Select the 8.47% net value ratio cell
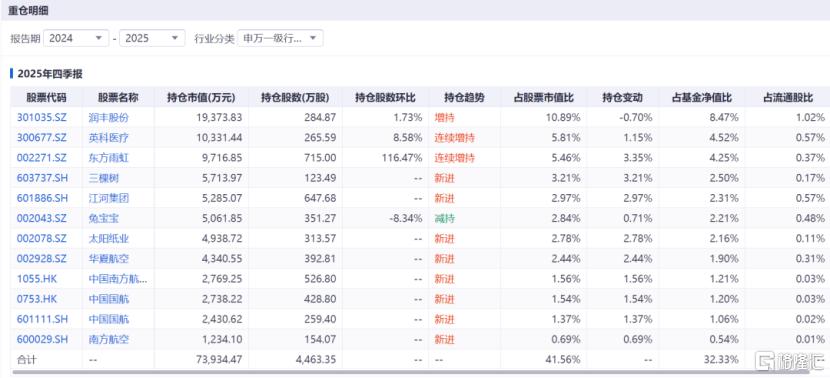This screenshot has width=830, height=378. click(x=725, y=118)
